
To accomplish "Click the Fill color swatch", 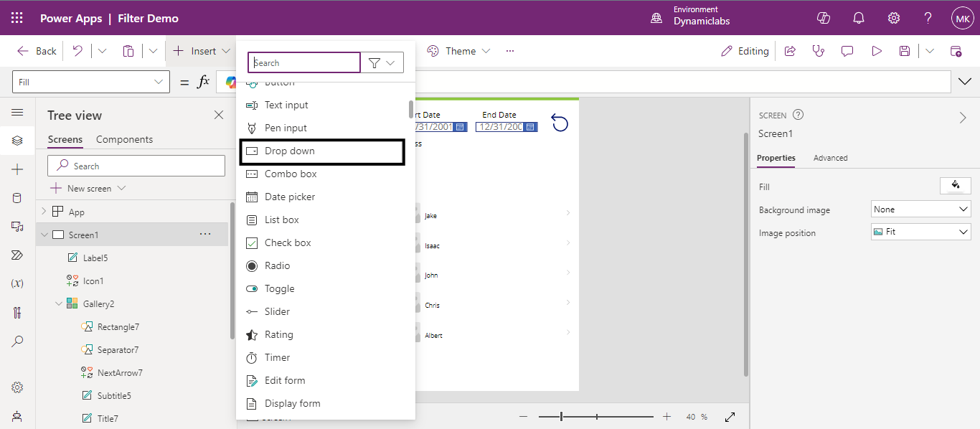I will [955, 186].
